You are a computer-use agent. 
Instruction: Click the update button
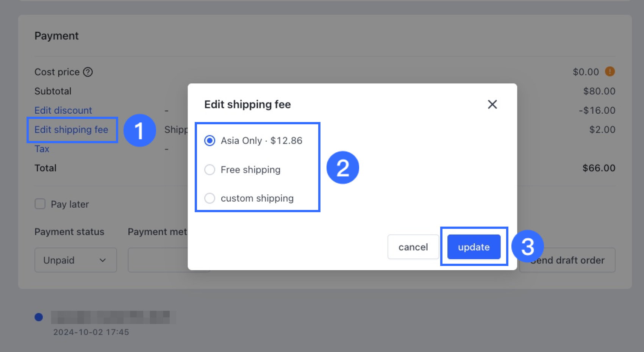point(474,247)
